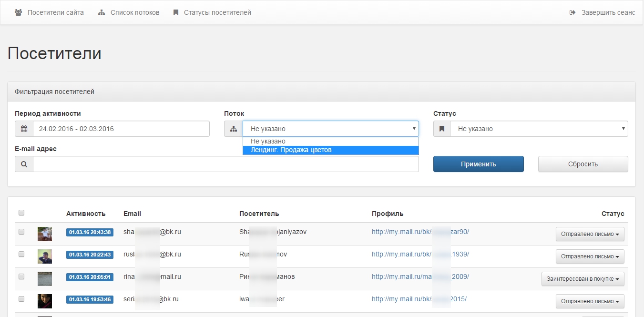This screenshot has height=317, width=644.
Task: Click the avatar thumbnail in the first visitor row
Action: point(45,234)
